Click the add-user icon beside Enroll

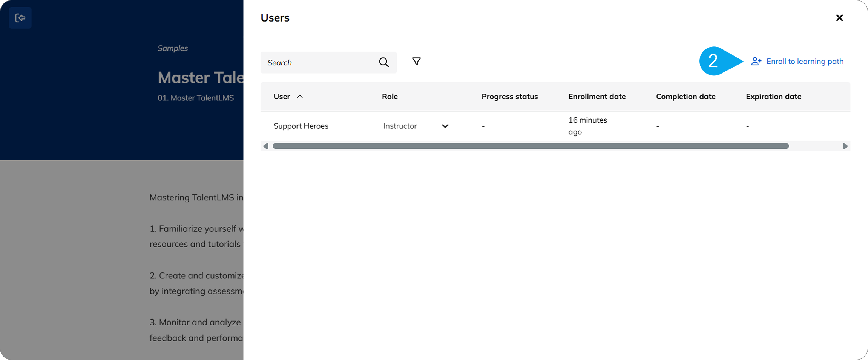click(x=756, y=61)
